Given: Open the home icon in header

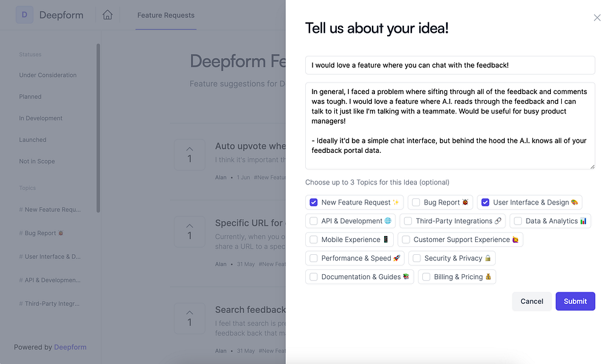Looking at the screenshot, I should 107,15.
